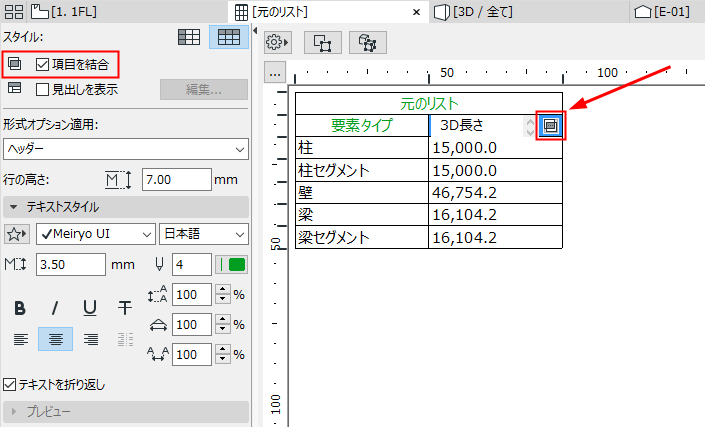Collapse the left format panel arrow
The image size is (705, 427).
[x=255, y=31]
